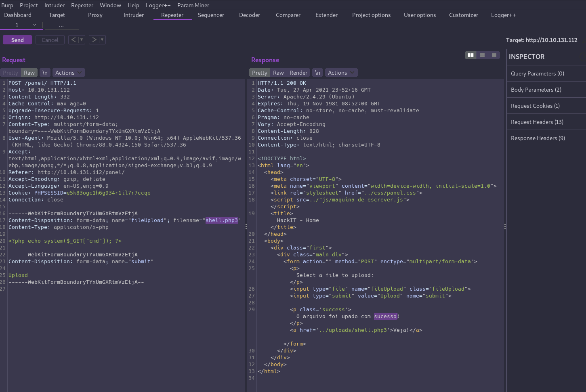
Task: Click the highlighted shell.php3 filename
Action: pyautogui.click(x=222, y=220)
